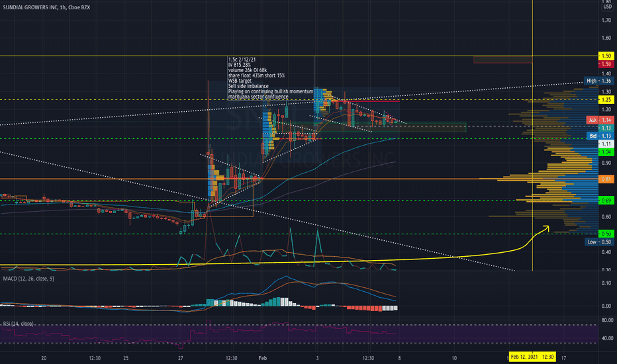Select the Low 0.50 price label
Image resolution: width=617 pixels, height=364 pixels.
599,242
